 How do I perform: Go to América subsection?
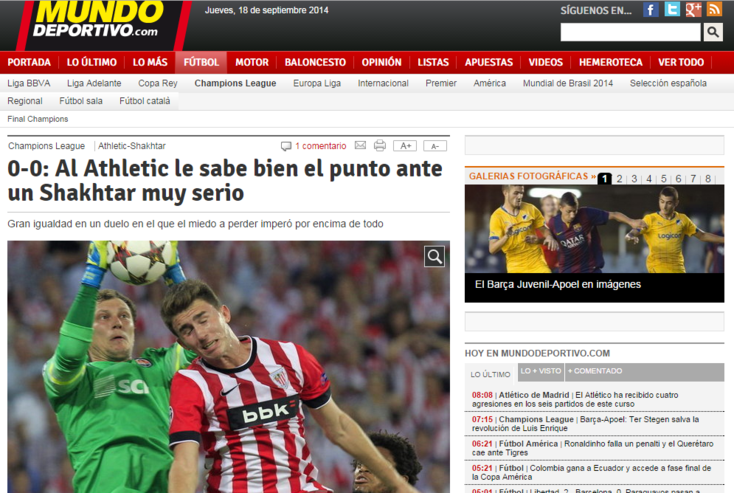tap(490, 83)
